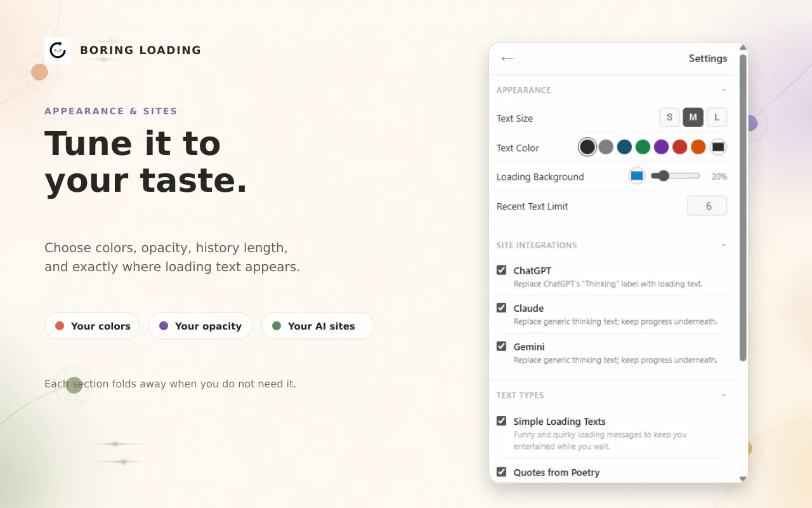Click the Recent Text Limit label
Viewport: 812px width, 508px height.
[x=532, y=206]
